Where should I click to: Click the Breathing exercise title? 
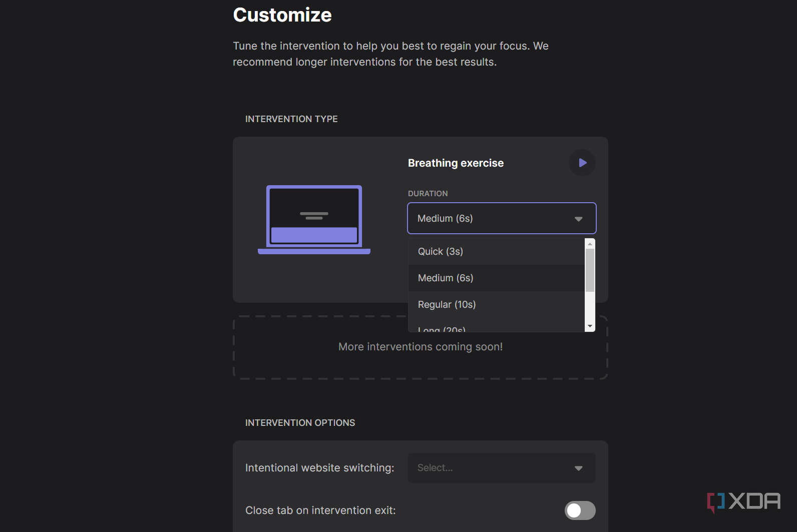click(456, 163)
